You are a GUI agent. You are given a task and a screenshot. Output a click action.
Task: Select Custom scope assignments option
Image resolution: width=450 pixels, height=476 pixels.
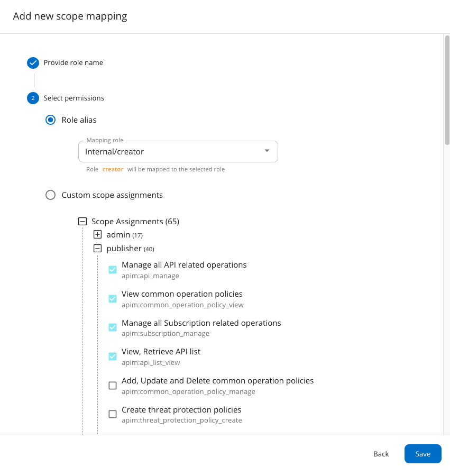click(x=50, y=195)
